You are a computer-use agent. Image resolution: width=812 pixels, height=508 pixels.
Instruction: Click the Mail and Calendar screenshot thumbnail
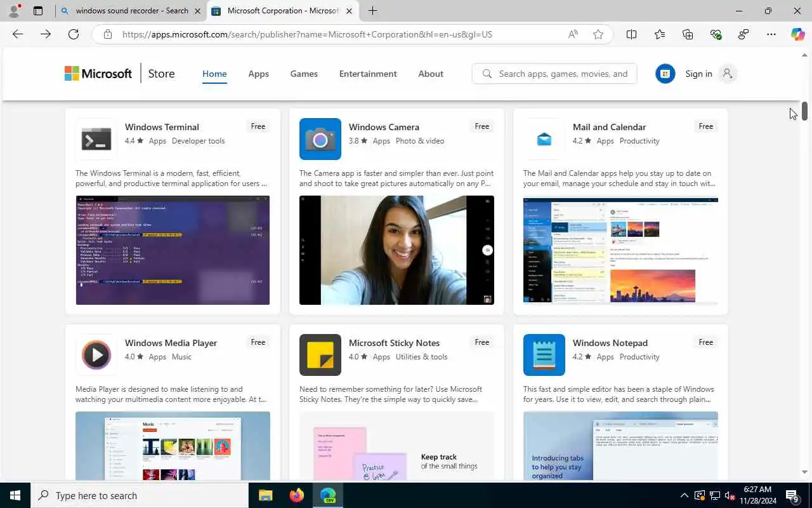coord(620,250)
